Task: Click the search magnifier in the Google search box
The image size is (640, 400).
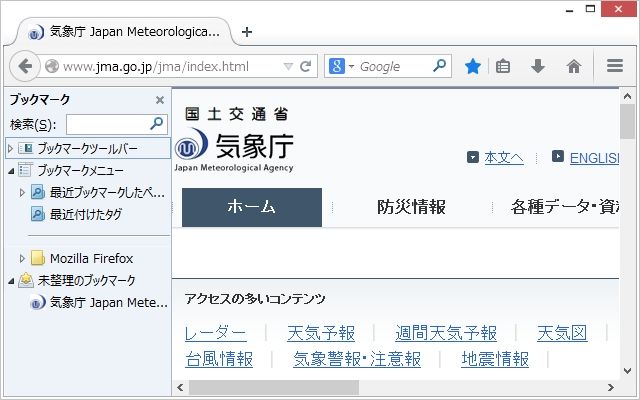Action: point(439,65)
